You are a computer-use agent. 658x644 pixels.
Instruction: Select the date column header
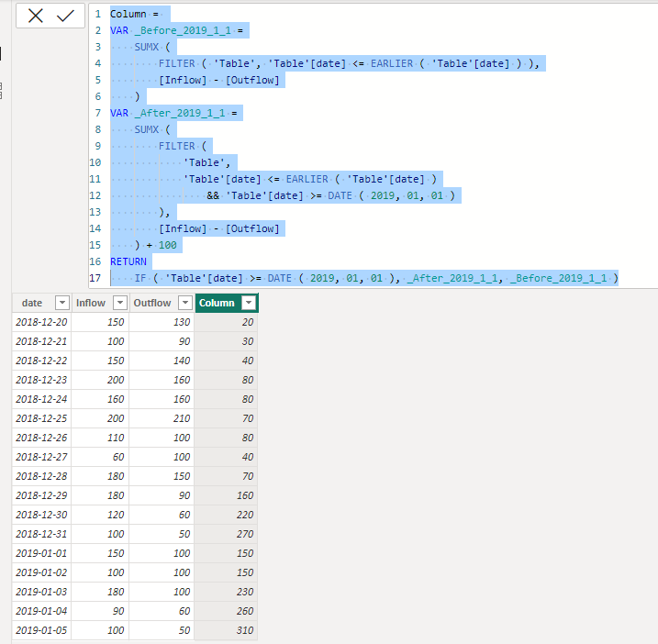pos(32,303)
